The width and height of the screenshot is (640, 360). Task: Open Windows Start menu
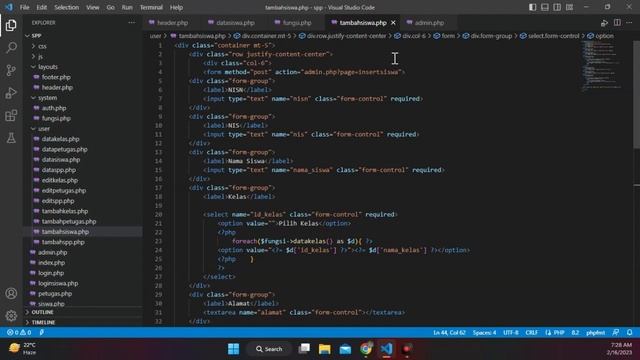[x=233, y=349]
